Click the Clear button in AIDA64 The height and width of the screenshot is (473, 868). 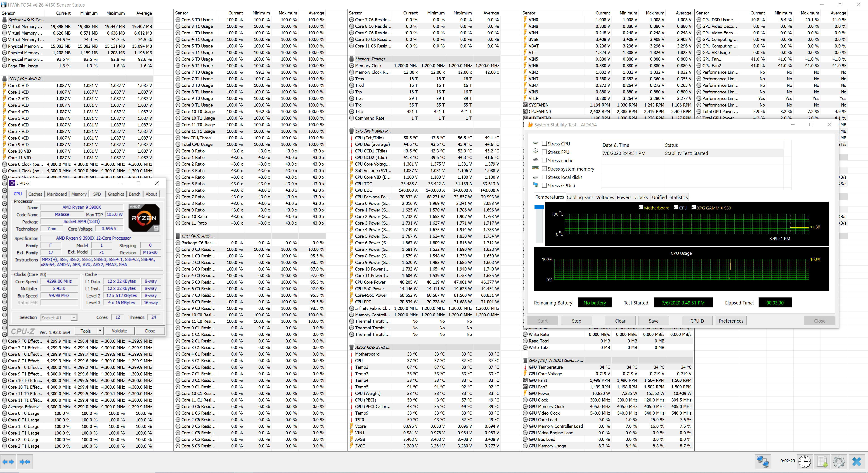(620, 321)
